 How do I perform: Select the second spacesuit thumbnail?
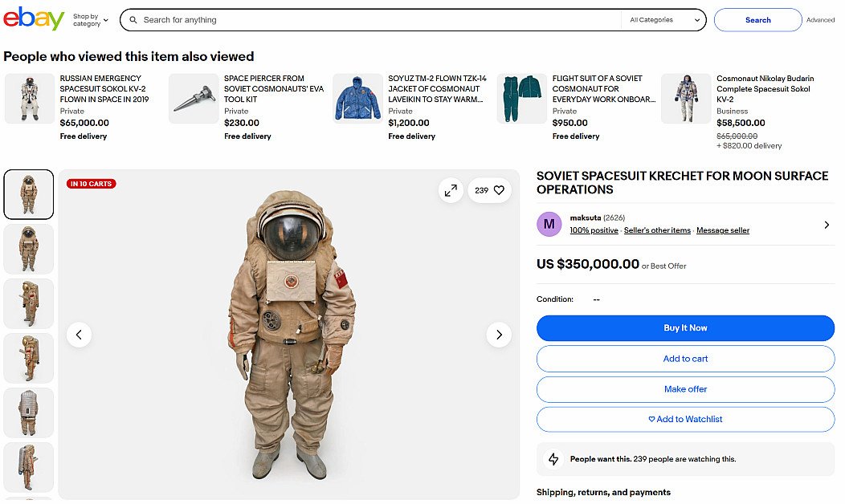(29, 249)
